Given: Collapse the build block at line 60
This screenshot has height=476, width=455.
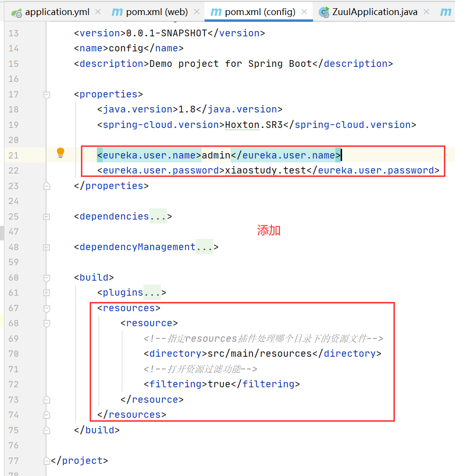Looking at the screenshot, I should click(47, 278).
